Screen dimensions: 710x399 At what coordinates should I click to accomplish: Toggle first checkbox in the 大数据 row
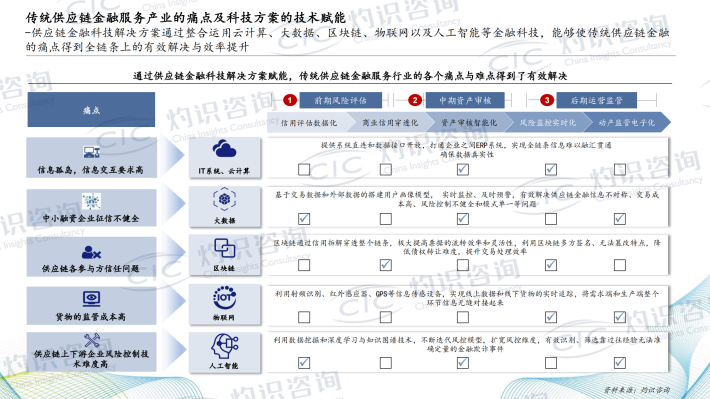[304, 219]
